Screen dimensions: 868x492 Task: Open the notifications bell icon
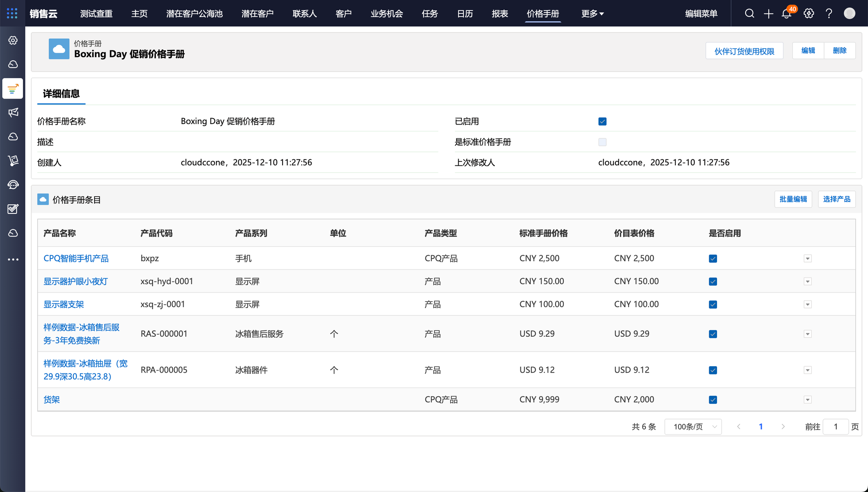tap(786, 13)
